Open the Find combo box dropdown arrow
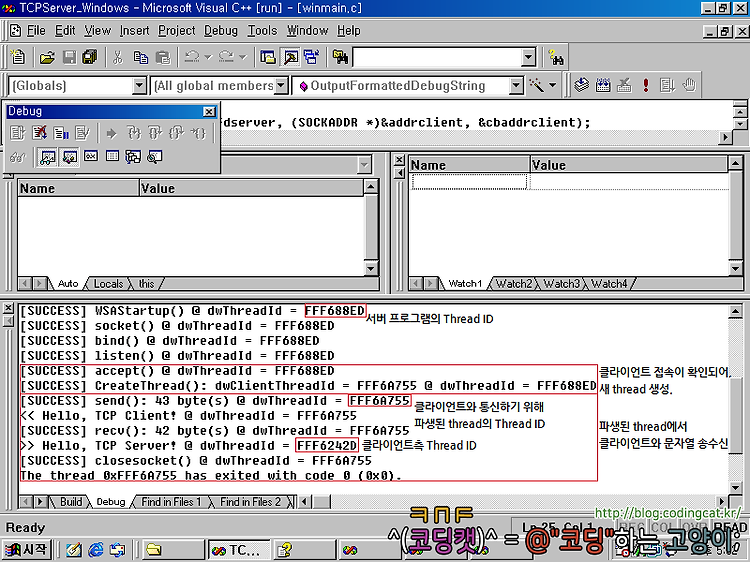 [x=528, y=57]
